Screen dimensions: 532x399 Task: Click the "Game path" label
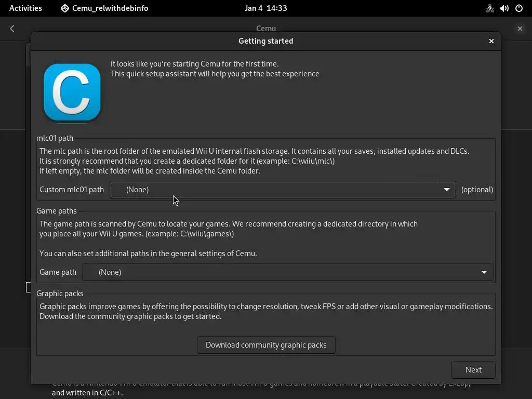tap(58, 272)
